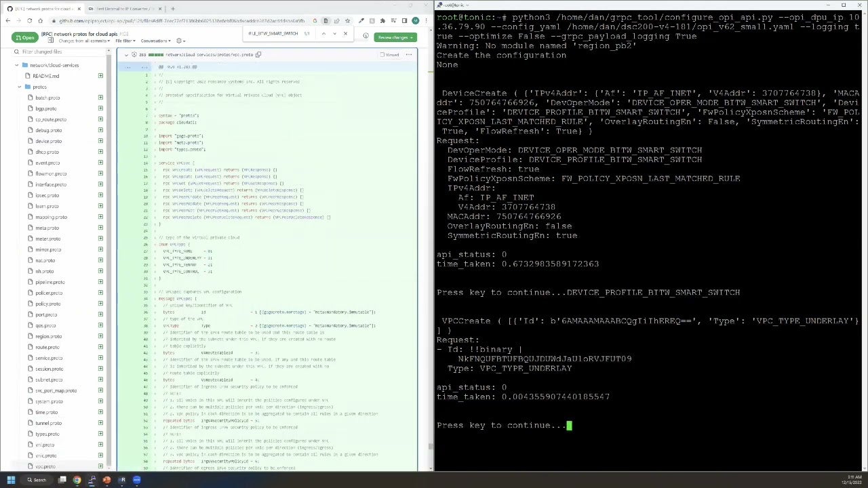Open tunnel.proto in file tree
Screen dimensions: 868x488
[47, 423]
